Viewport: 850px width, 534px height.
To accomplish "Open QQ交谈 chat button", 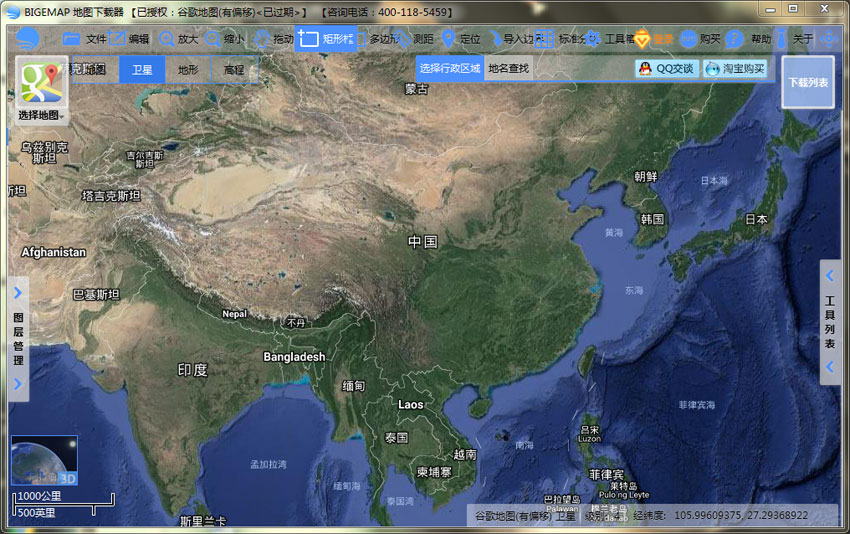I will (x=666, y=69).
